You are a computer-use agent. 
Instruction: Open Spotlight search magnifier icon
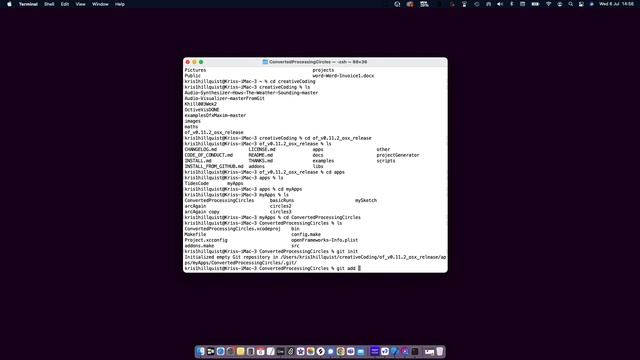click(571, 4)
